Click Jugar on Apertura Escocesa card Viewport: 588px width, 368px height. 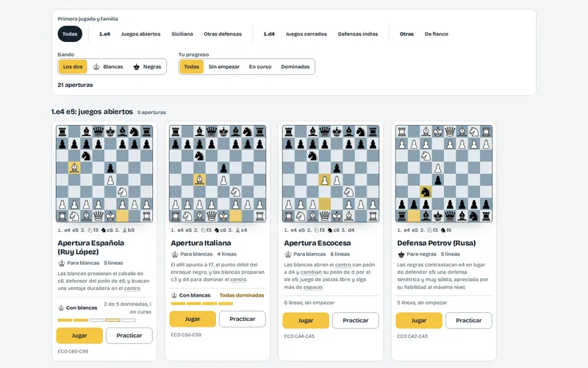[306, 320]
